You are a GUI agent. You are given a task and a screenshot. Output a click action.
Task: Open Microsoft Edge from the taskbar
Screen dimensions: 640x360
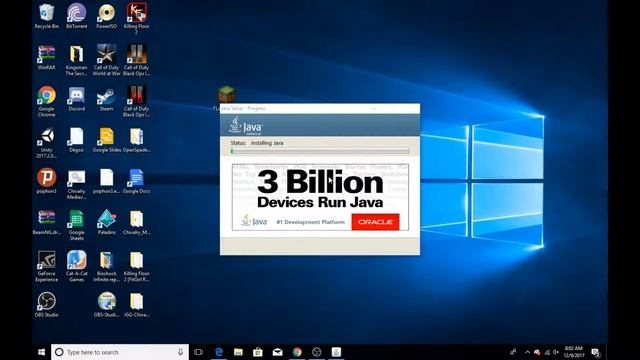point(219,352)
